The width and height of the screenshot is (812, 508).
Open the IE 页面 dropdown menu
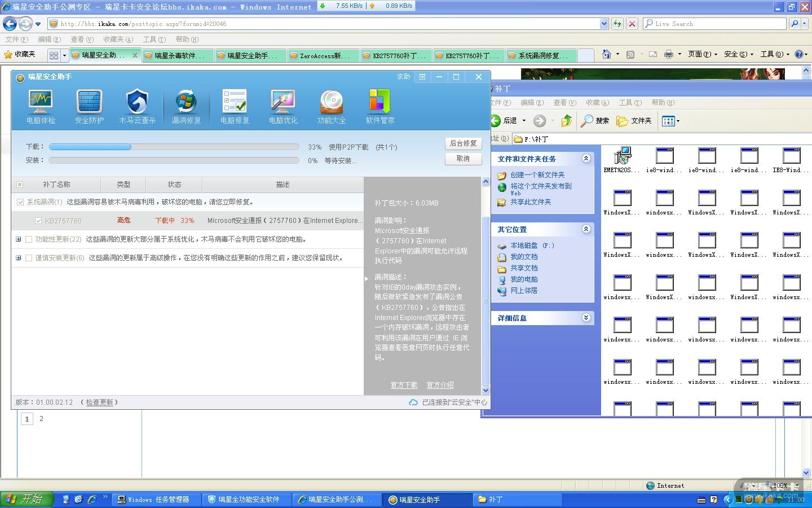pyautogui.click(x=703, y=54)
